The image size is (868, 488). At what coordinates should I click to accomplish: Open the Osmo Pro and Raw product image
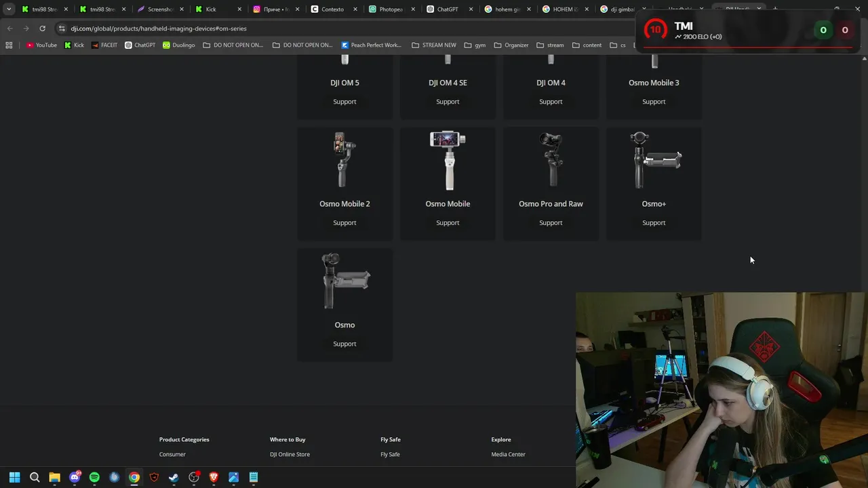click(551, 160)
